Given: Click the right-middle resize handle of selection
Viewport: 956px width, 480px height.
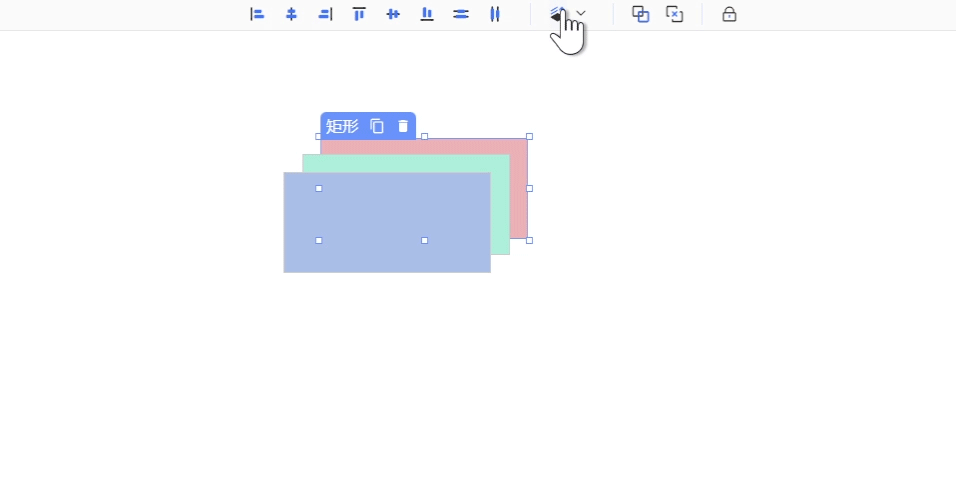Looking at the screenshot, I should click(529, 188).
